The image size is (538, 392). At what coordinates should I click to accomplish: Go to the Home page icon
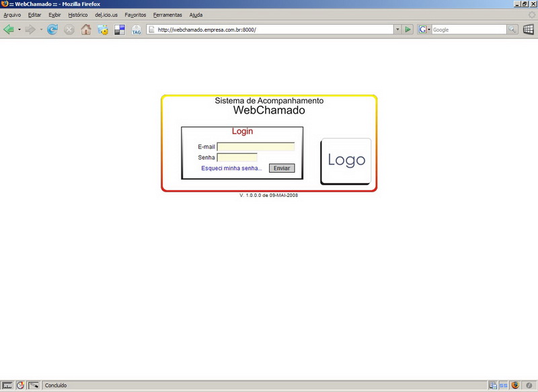coord(85,30)
